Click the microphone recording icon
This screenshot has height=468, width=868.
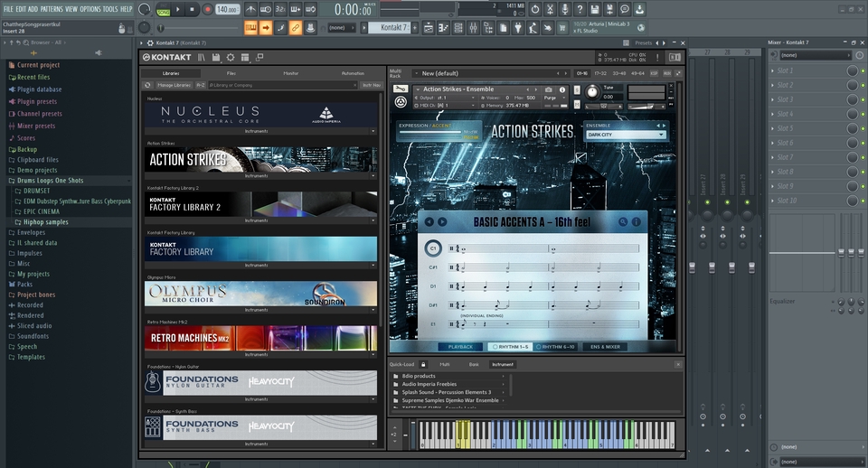click(564, 9)
